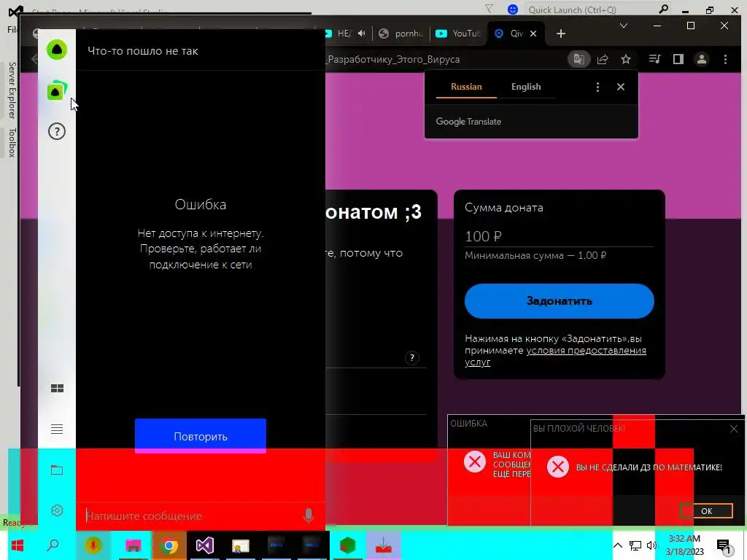Open the Alice chats icon in the sidebar
Viewport: 747px width, 560px height.
pos(57,90)
